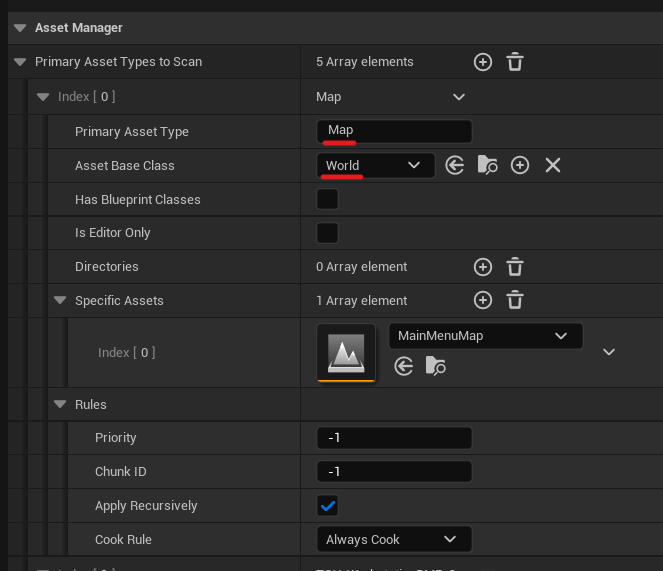Empty the Primary Asset Types to Scan array
Viewport: 663px width, 571px height.
pyautogui.click(x=514, y=62)
